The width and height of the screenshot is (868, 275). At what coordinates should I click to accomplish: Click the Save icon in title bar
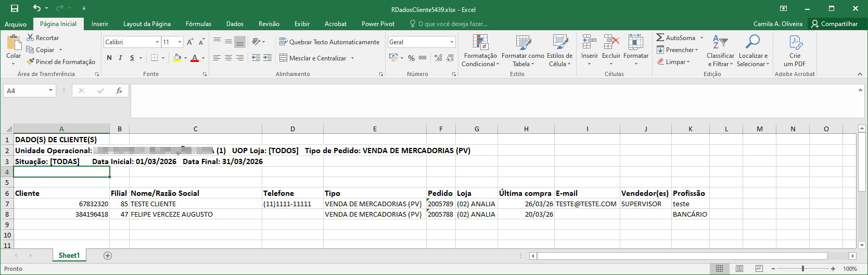coord(15,8)
